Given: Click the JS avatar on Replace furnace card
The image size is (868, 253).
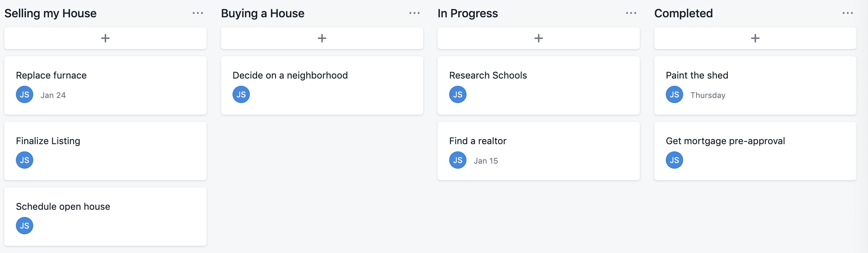Looking at the screenshot, I should coord(24,94).
